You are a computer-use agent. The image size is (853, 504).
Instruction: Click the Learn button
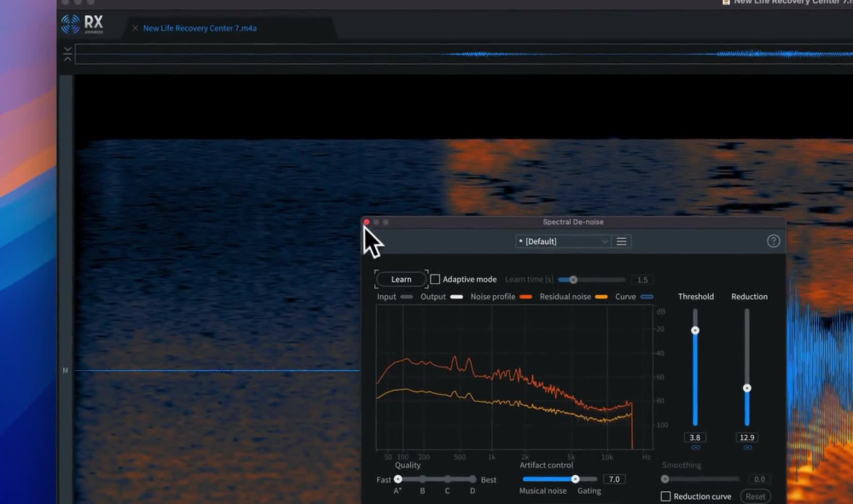[402, 280]
